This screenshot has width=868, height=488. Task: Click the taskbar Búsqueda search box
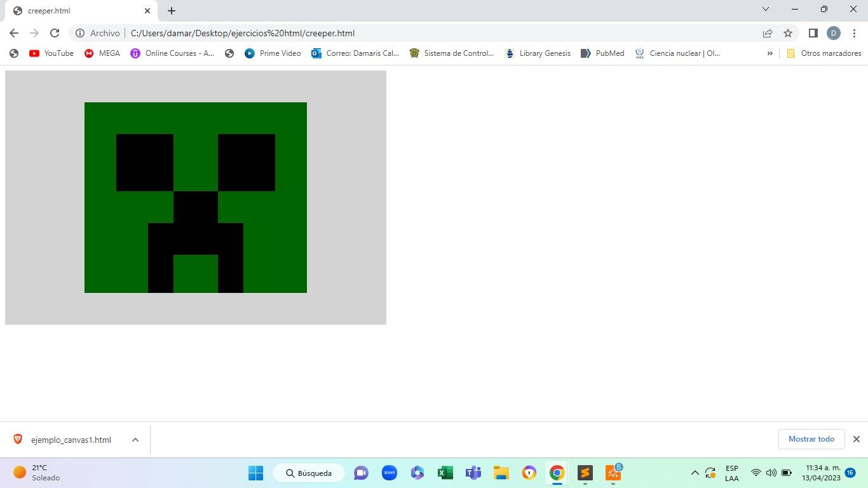click(309, 473)
